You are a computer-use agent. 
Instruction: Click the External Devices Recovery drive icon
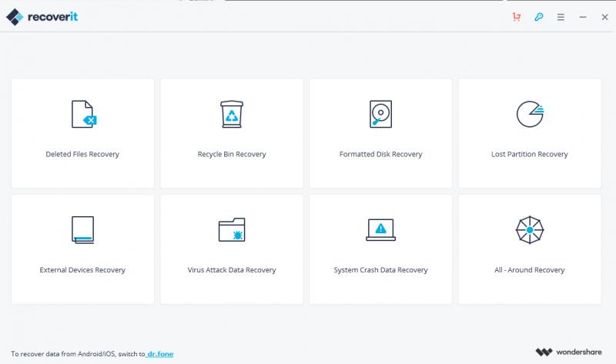pyautogui.click(x=83, y=229)
